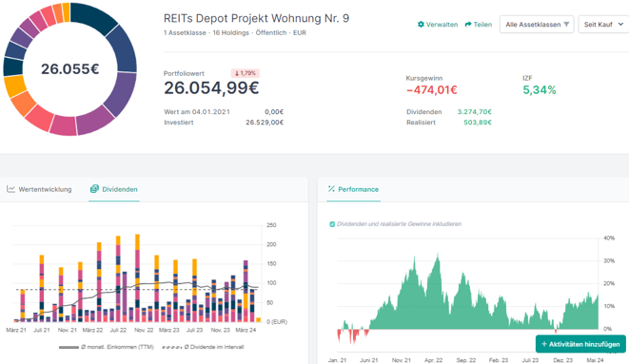Click the portfolio title REITs Depot Projekt Wohnung Nr. 9

coord(256,18)
